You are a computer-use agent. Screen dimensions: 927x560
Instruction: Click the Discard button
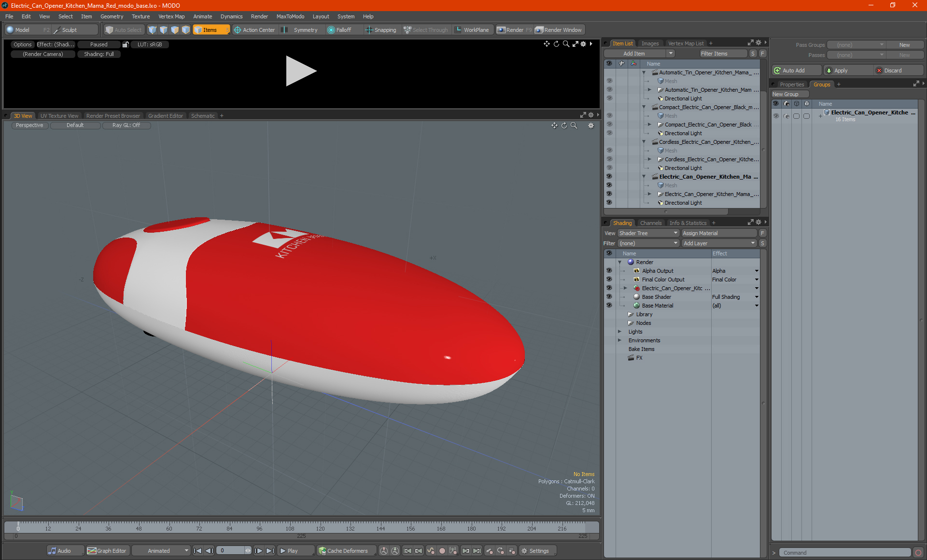899,70
